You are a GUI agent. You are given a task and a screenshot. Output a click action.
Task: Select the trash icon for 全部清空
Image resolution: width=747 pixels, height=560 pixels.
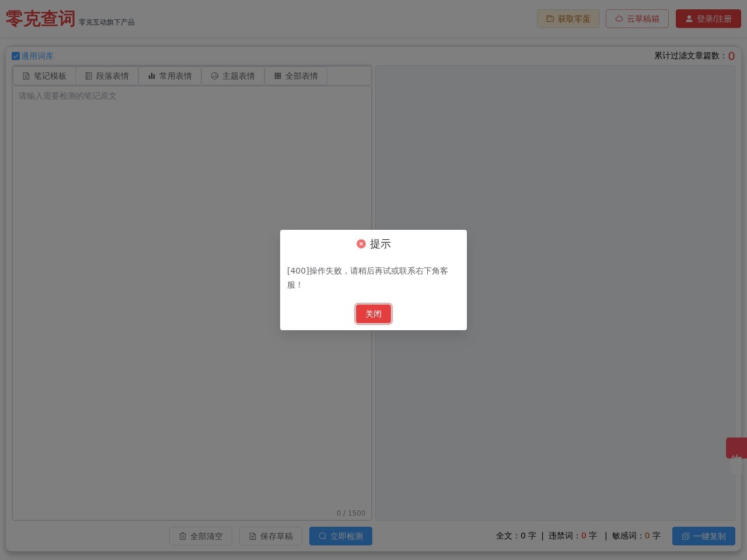(x=183, y=536)
